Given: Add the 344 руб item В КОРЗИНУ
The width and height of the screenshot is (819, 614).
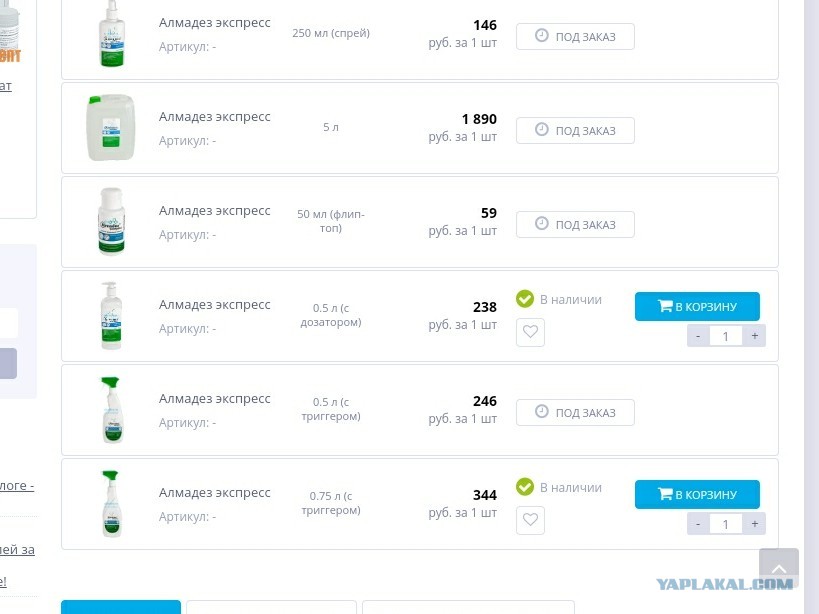Looking at the screenshot, I should 697,494.
